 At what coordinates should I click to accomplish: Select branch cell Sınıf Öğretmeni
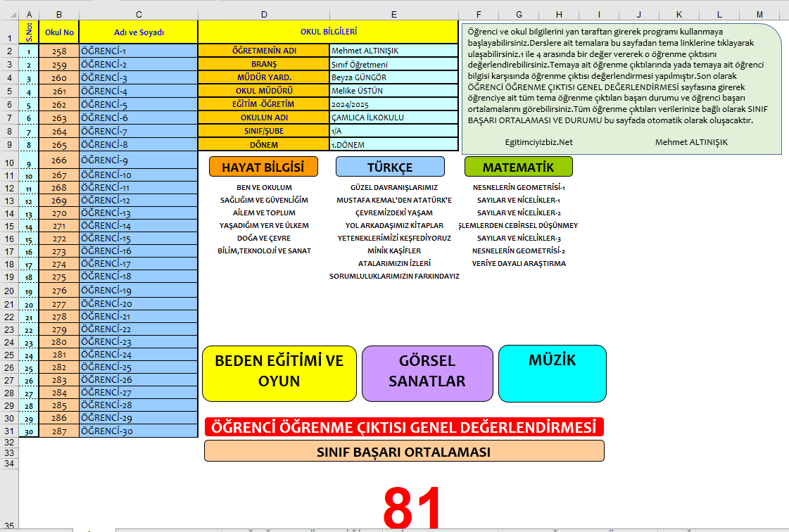point(394,64)
